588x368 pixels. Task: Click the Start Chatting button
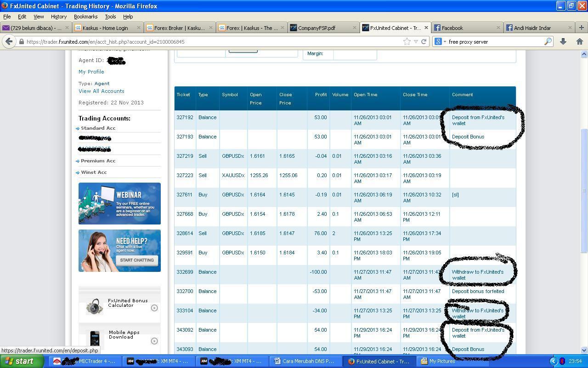pos(136,260)
